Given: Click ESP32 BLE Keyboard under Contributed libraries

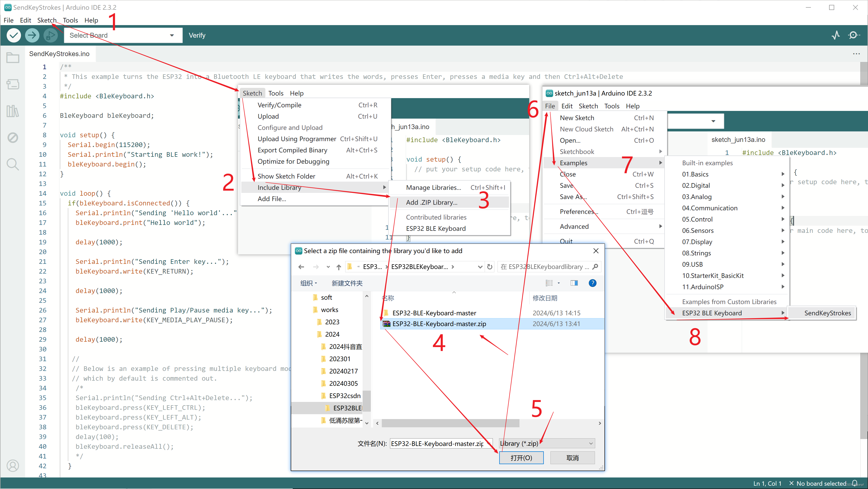Looking at the screenshot, I should tap(449, 228).
